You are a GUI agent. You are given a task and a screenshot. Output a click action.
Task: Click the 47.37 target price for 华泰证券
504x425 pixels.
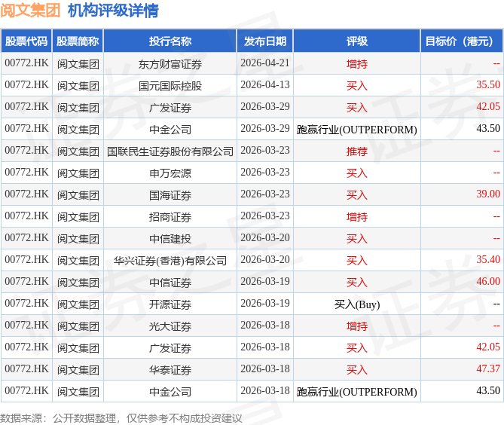click(x=488, y=368)
